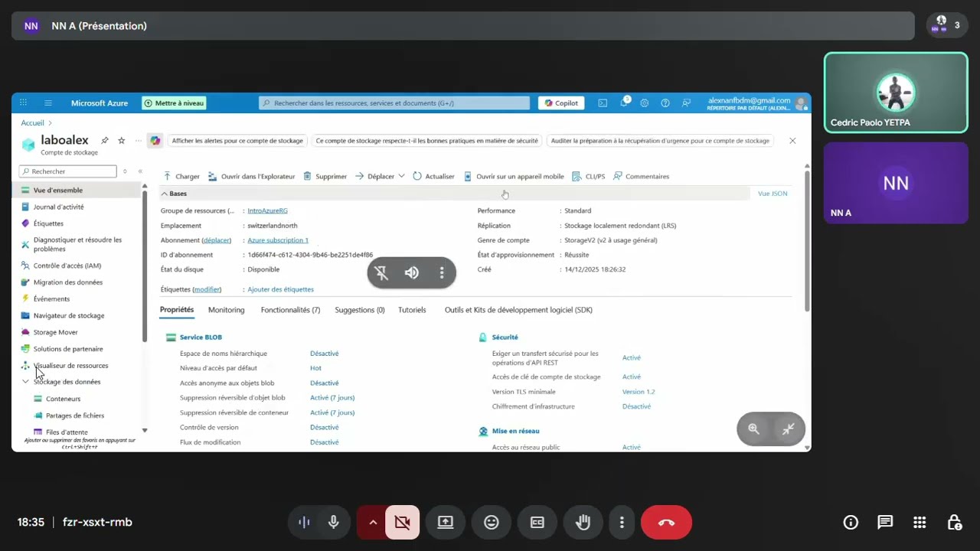Screen dimensions: 980x551
Task: Focus the sidebar Rechercher field
Action: tap(68, 171)
